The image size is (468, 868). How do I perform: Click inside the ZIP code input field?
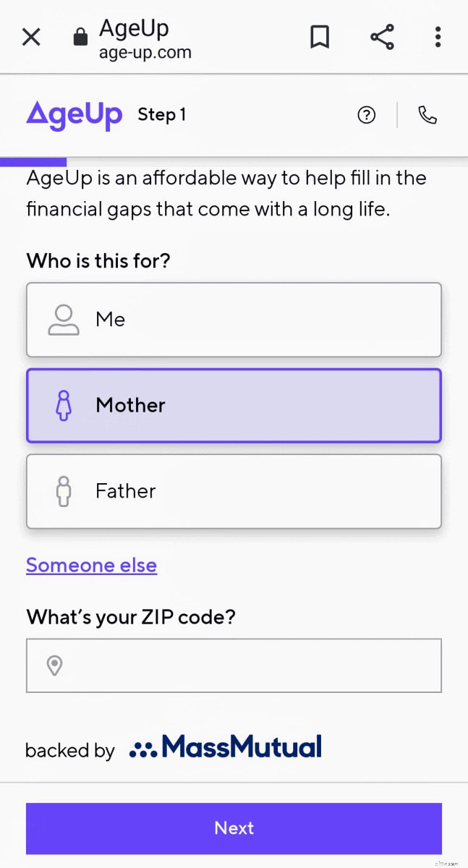point(234,665)
